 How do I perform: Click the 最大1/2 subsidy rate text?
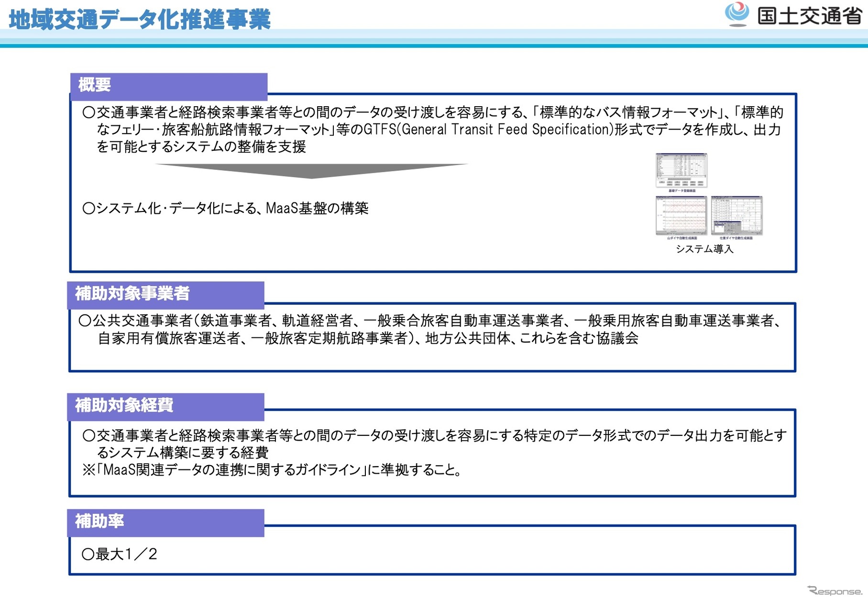click(x=126, y=555)
